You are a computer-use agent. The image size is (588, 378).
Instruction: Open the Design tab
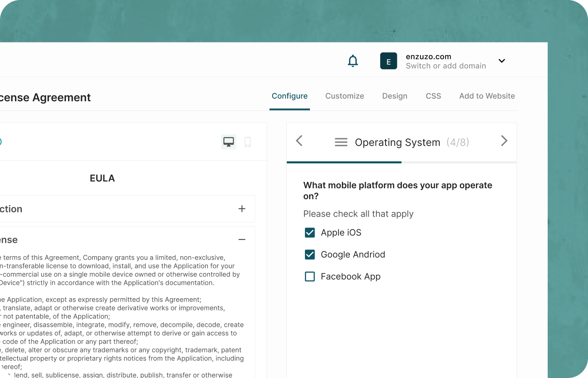coord(394,96)
